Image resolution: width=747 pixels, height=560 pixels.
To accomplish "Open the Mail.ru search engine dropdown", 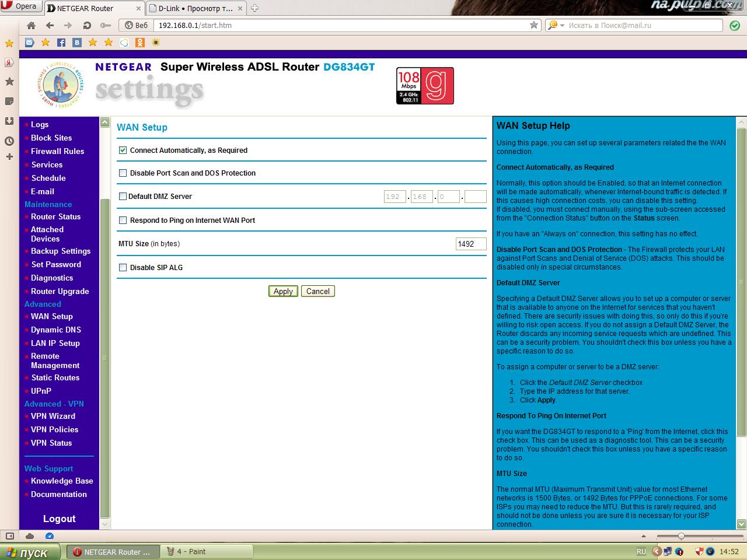I will 555,25.
